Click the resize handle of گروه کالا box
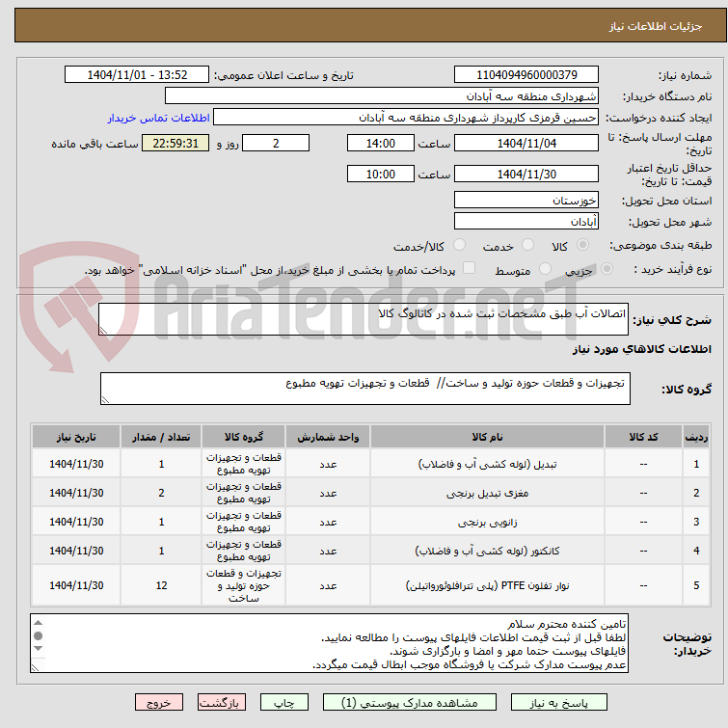 (105, 400)
